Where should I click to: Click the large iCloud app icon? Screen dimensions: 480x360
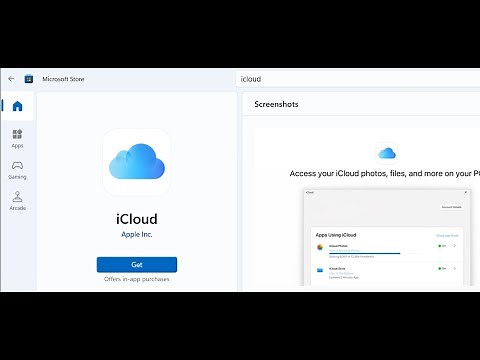[x=137, y=162]
